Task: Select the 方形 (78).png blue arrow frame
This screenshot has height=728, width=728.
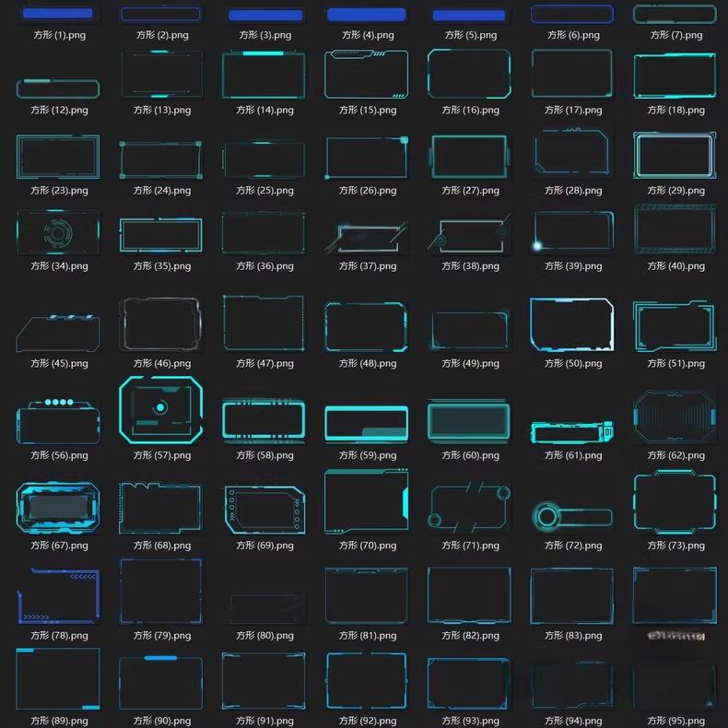Action: (58, 595)
